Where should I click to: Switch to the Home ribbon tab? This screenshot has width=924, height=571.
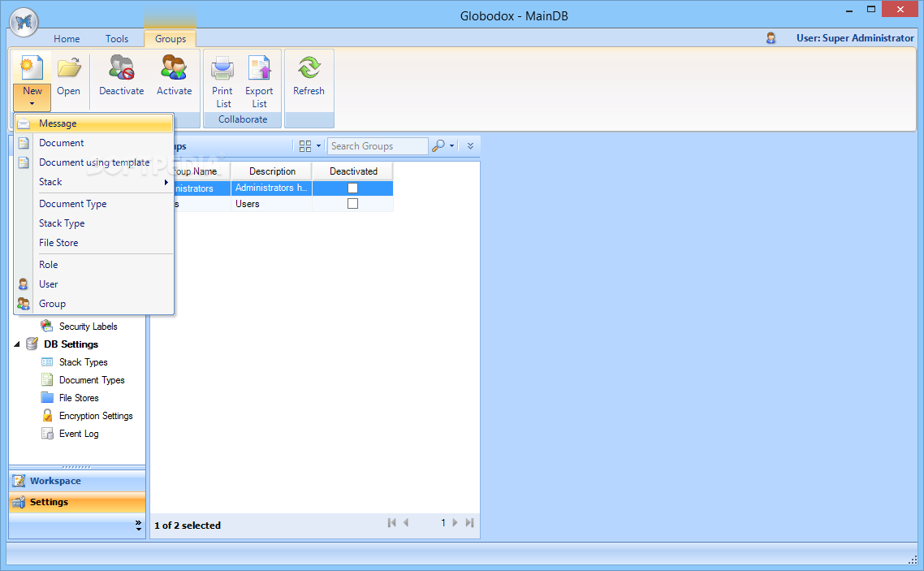click(67, 39)
